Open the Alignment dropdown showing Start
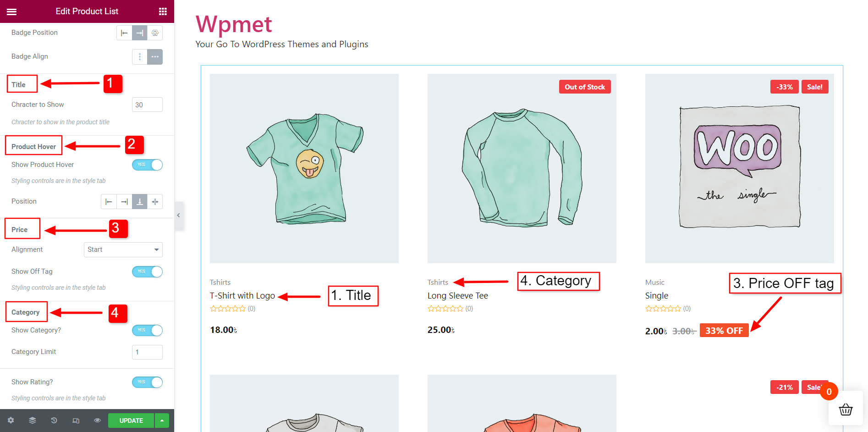 (123, 249)
